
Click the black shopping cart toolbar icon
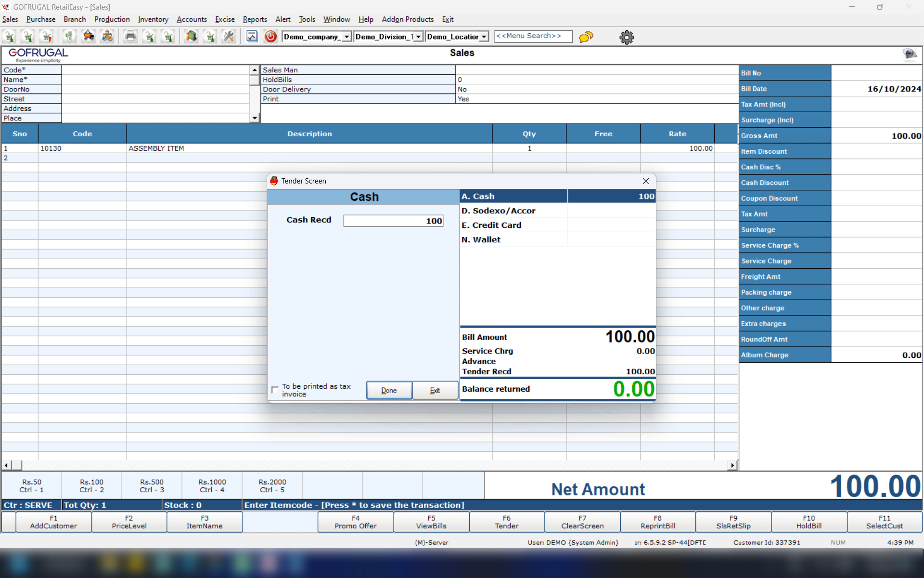click(x=88, y=37)
